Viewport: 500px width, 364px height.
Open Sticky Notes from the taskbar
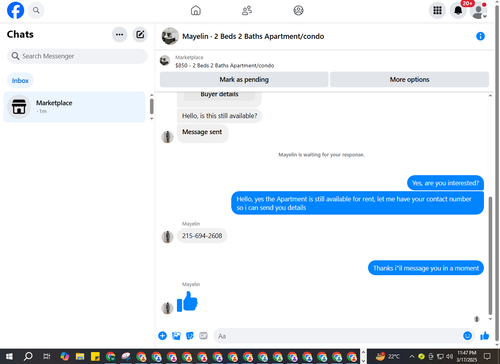click(95, 356)
